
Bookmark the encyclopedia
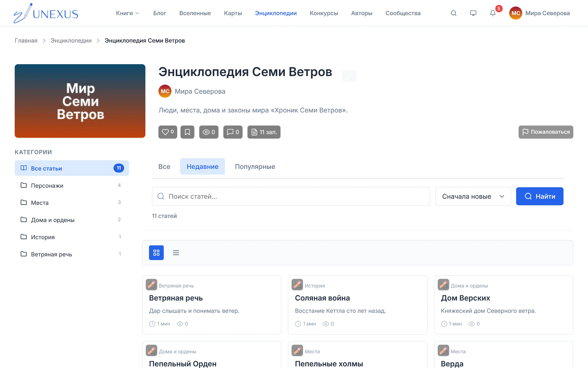[x=187, y=132]
